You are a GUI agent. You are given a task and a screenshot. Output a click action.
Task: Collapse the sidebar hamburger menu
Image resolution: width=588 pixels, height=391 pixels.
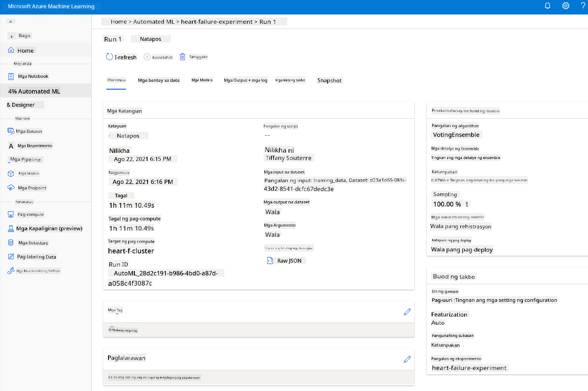point(12,22)
